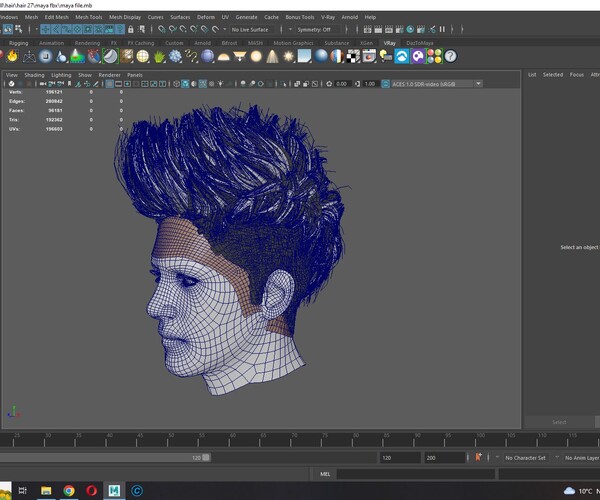Image resolution: width=600 pixels, height=500 pixels.
Task: Open the Symmetry: Off dropdown
Action: [x=317, y=29]
